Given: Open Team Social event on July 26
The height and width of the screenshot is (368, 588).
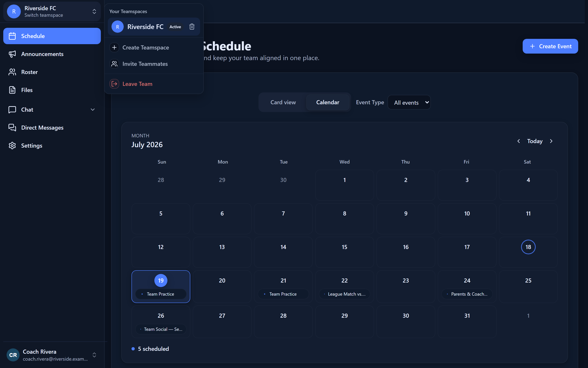Looking at the screenshot, I should point(161,329).
